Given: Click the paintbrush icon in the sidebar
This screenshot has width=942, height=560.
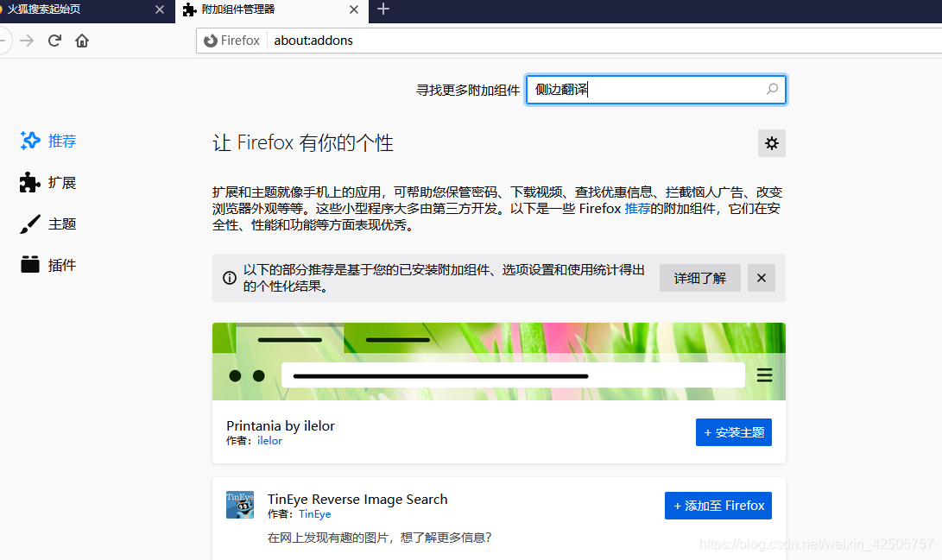Looking at the screenshot, I should tap(29, 223).
